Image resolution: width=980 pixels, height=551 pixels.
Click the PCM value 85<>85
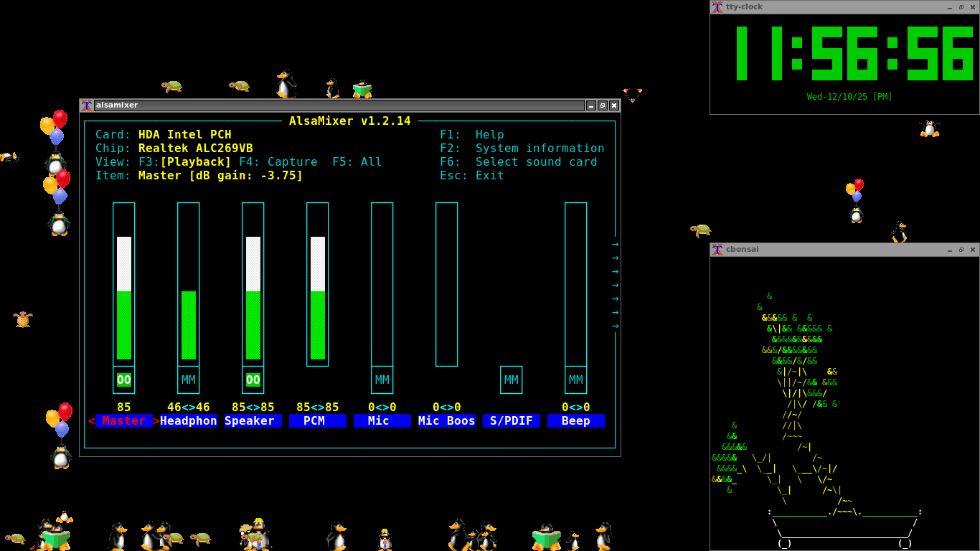coord(318,408)
